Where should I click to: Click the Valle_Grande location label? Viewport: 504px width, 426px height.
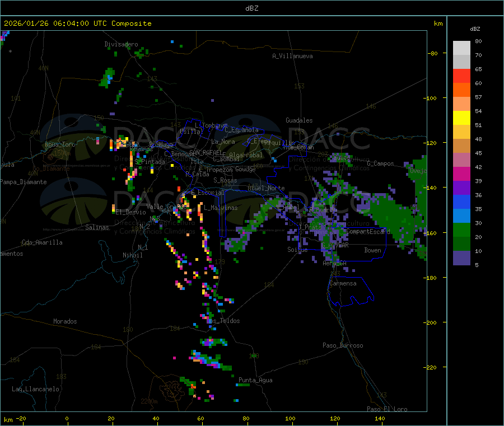pos(166,206)
